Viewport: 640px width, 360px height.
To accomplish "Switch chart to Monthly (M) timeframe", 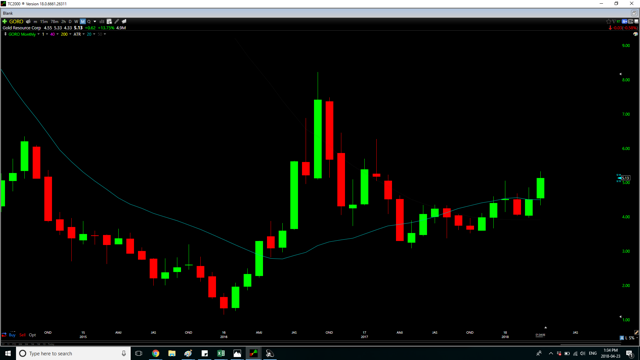I will click(x=82, y=22).
